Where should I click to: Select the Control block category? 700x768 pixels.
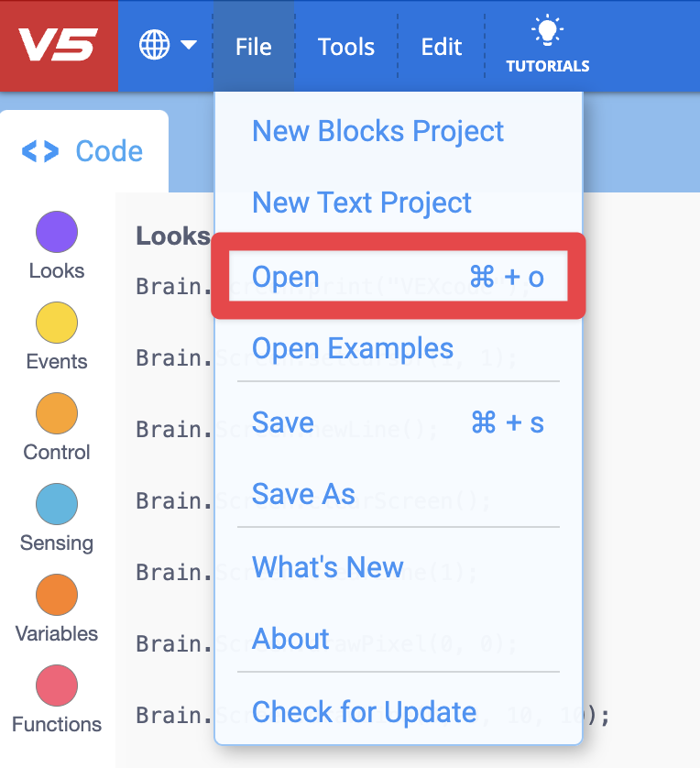[x=56, y=413]
